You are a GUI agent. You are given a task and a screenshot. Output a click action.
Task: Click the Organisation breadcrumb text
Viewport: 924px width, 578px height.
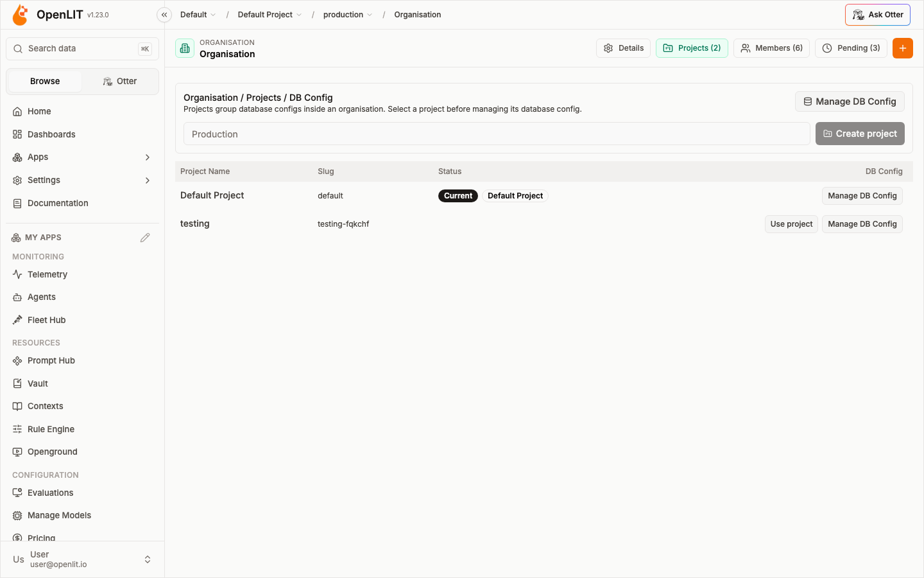[418, 15]
